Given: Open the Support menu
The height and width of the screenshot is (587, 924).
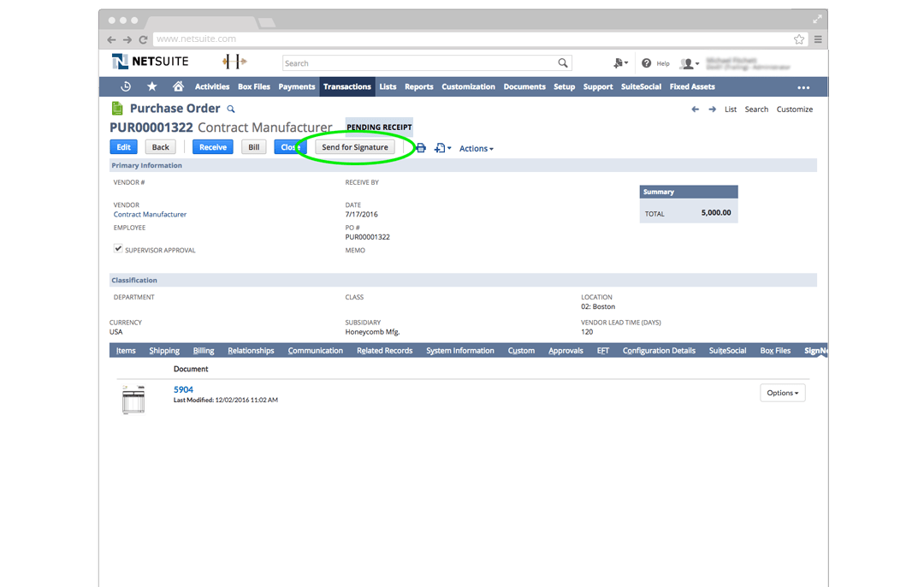Looking at the screenshot, I should [598, 86].
